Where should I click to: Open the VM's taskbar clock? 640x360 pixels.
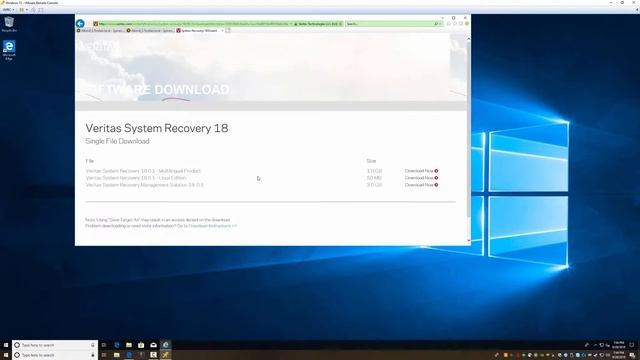(619, 345)
